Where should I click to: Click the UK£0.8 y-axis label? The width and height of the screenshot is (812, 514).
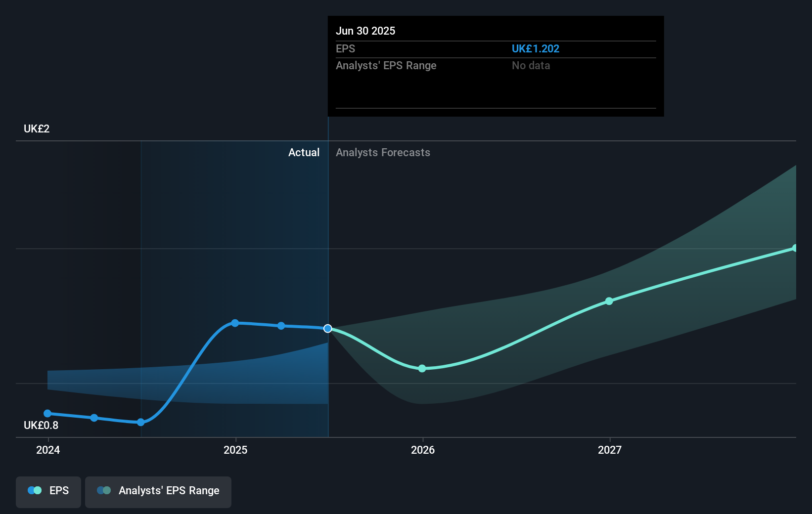pos(41,425)
